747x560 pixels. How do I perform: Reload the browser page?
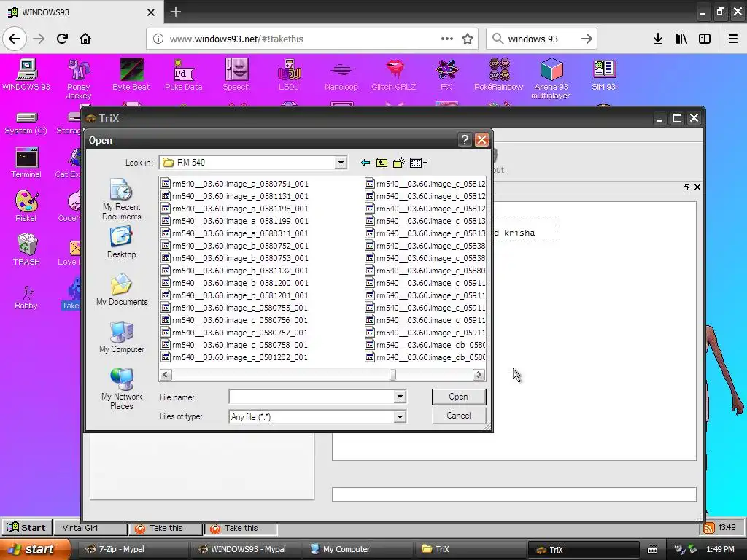62,39
